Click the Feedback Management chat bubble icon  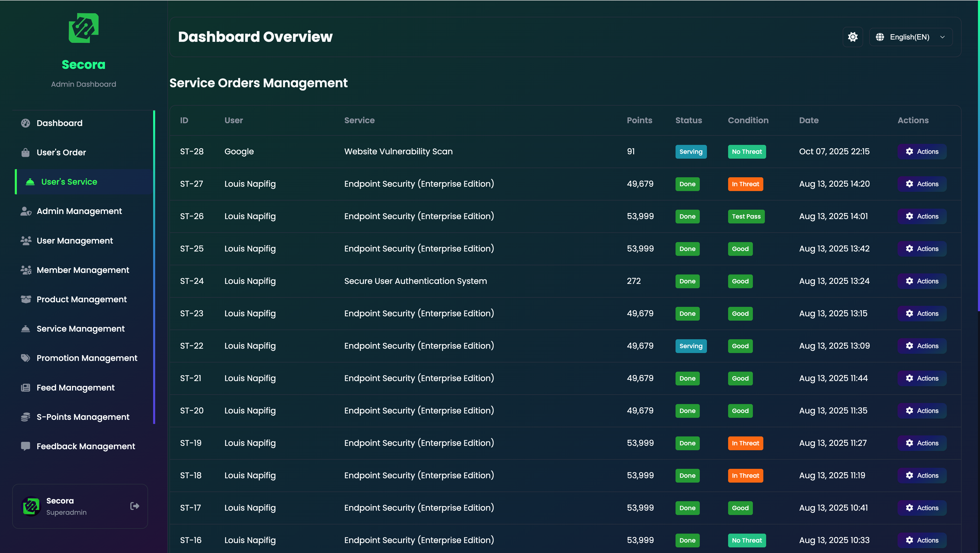26,446
